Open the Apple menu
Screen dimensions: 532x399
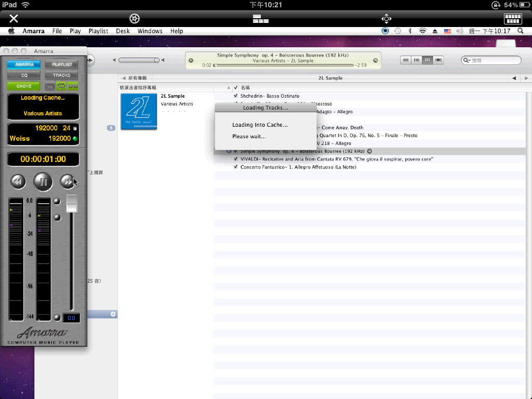11,31
